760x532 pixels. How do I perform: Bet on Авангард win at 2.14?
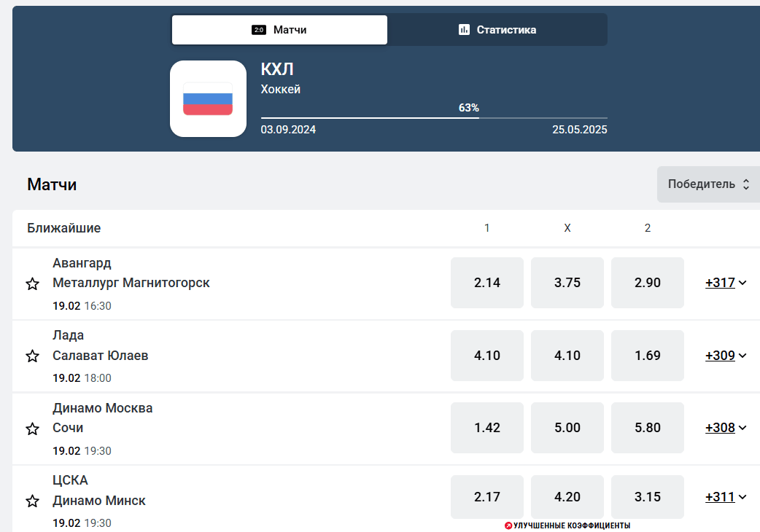point(487,283)
